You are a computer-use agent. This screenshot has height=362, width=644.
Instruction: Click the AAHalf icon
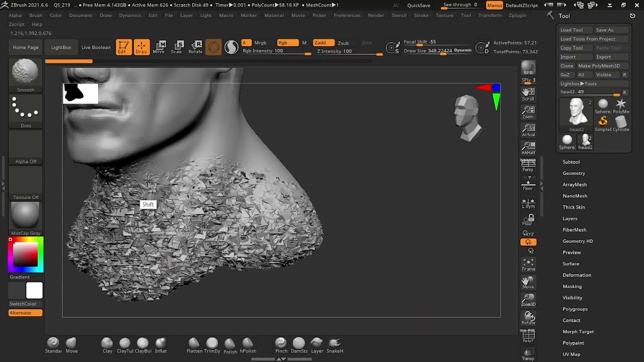coord(528,148)
